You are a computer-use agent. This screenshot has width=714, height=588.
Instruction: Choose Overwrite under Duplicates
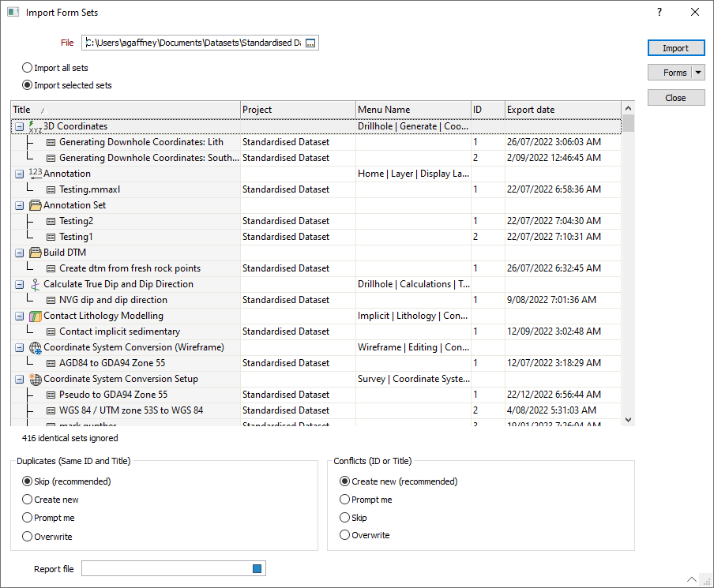[28, 537]
